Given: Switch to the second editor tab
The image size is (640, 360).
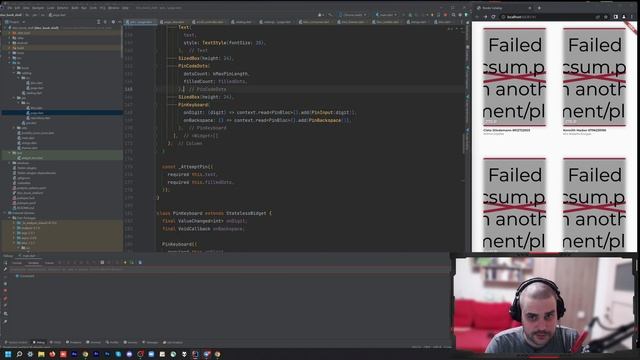Looking at the screenshot, I should (173, 22).
